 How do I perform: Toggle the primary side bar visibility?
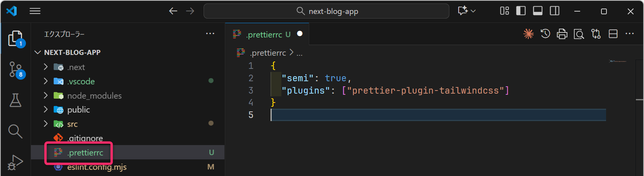(521, 11)
